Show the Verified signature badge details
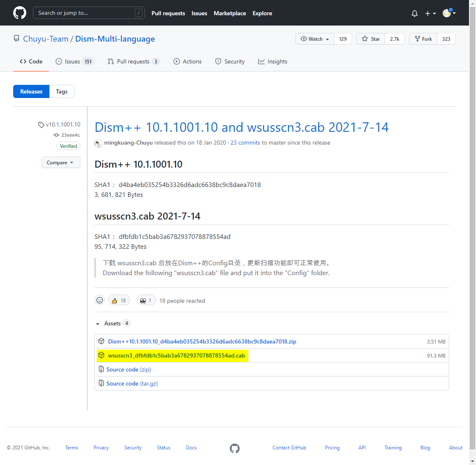This screenshot has height=465, width=476. coord(68,146)
